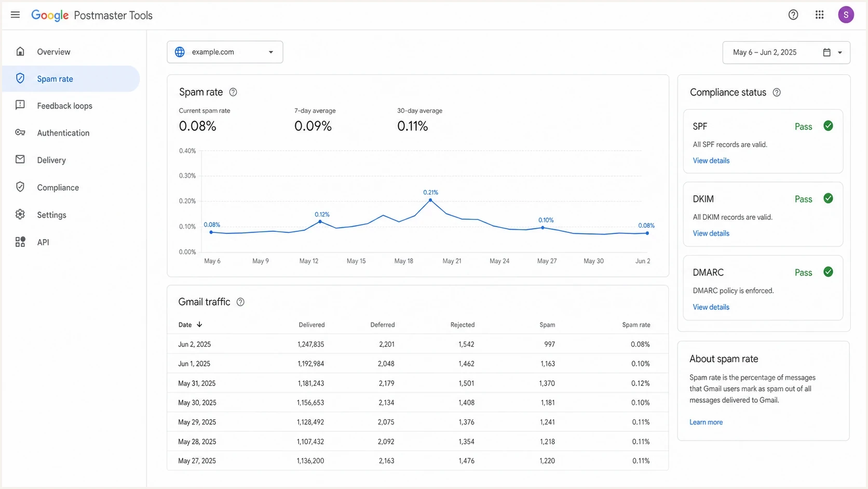Screen dimensions: 868x489
Task: Select the Jun 2, 2025 row date
Action: pos(194,344)
